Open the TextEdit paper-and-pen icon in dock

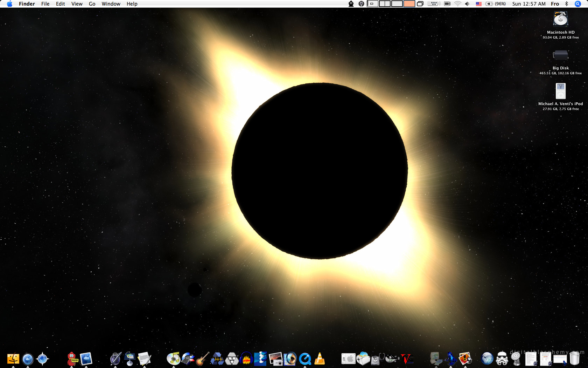[x=145, y=359]
